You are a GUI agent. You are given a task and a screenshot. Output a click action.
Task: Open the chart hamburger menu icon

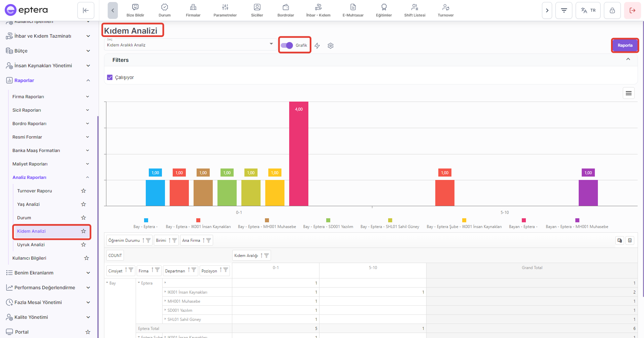(629, 93)
